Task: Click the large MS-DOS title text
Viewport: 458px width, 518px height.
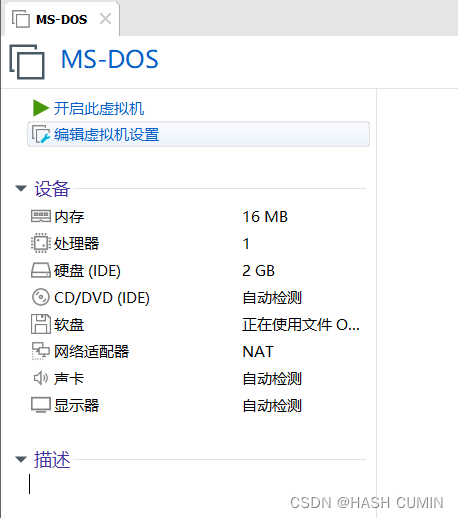Action: (110, 59)
